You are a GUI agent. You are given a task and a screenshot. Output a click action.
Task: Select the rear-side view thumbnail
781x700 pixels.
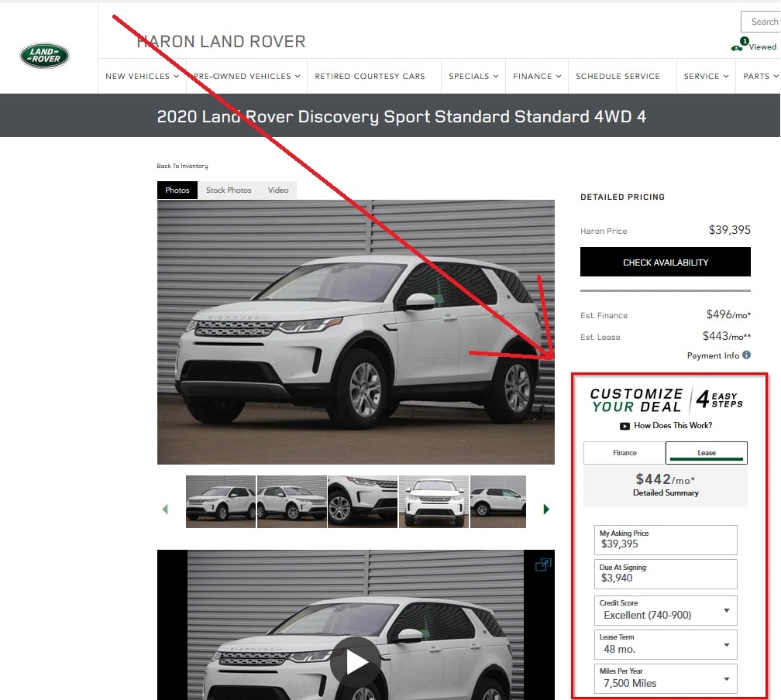pos(498,501)
